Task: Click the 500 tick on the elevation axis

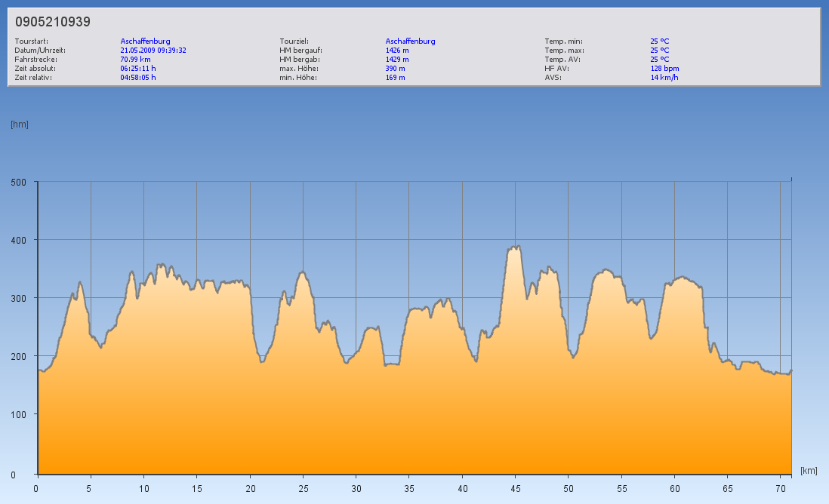Action: [x=19, y=182]
